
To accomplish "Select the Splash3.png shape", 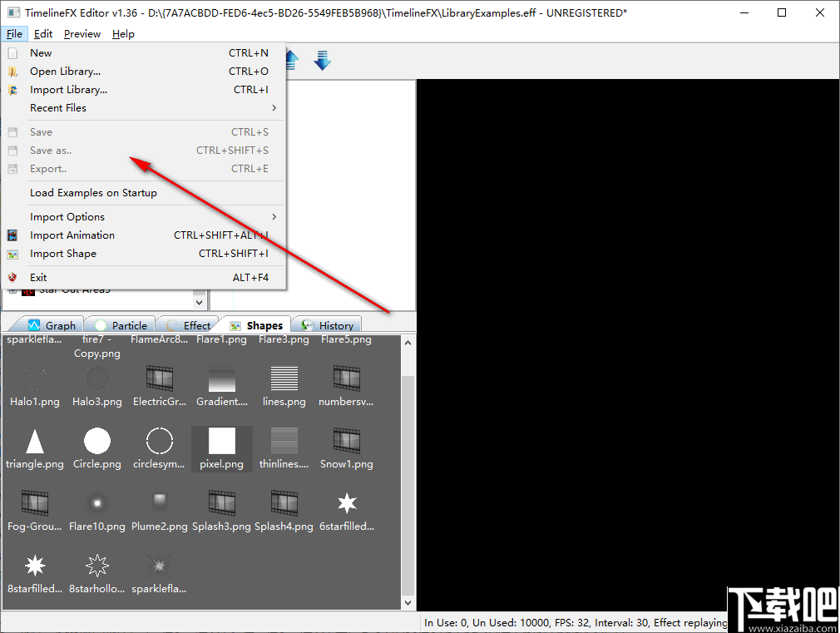I will [220, 503].
